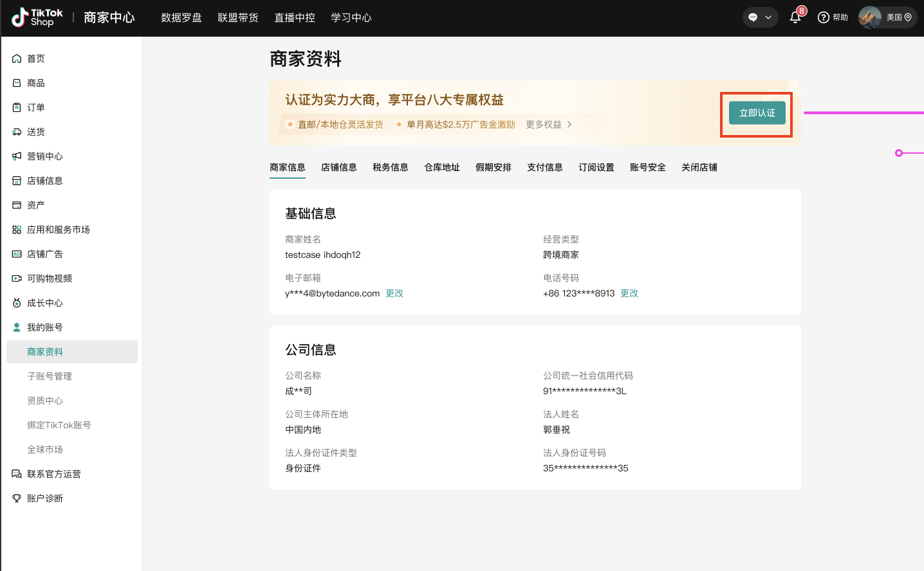Click the 单月高达$2.5万广告金激励 benefit text
The height and width of the screenshot is (571, 924).
461,125
